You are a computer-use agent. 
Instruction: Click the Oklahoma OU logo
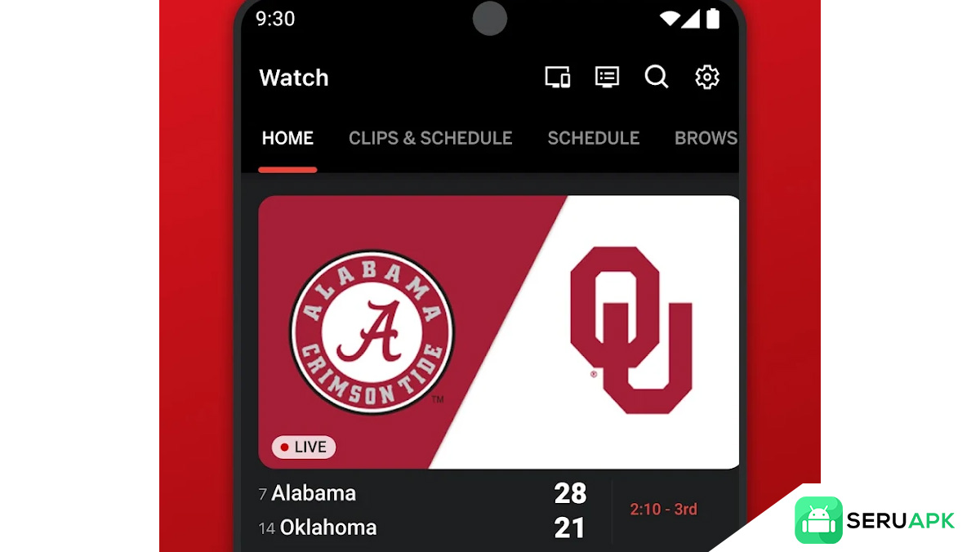630,329
